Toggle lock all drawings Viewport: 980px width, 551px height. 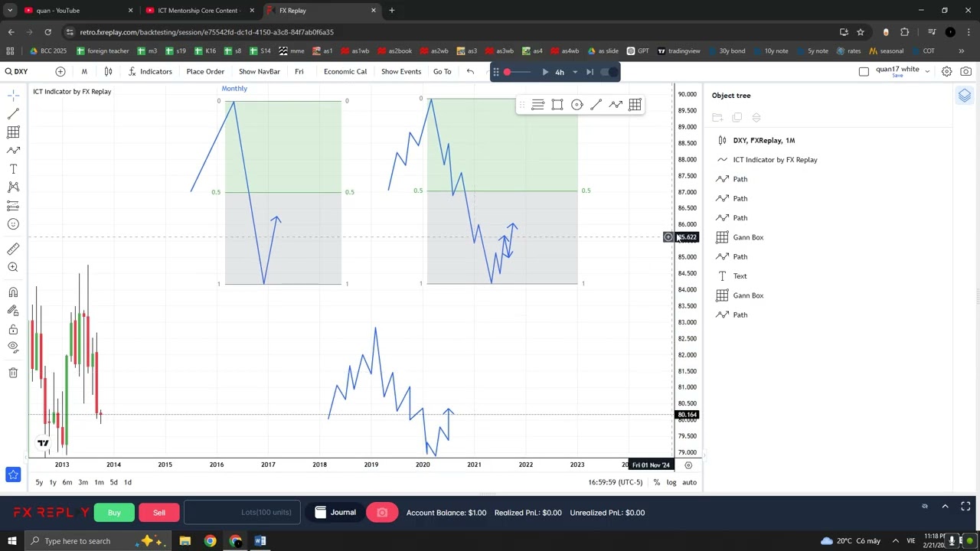(x=13, y=329)
